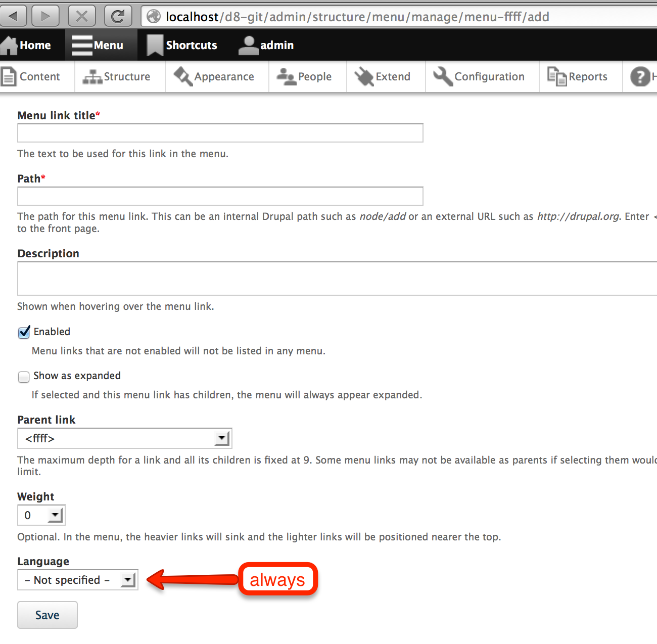Click the Enabled checkbox label text

tap(52, 332)
